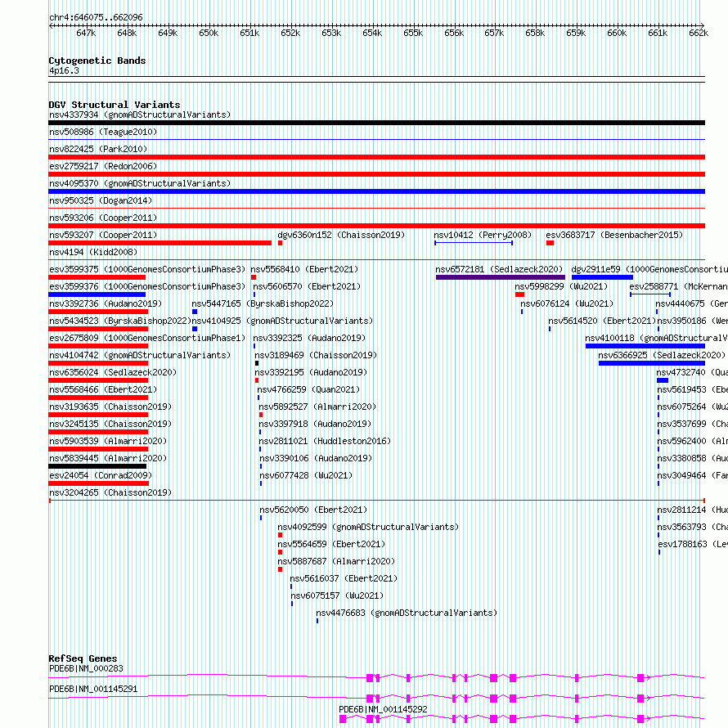This screenshot has width=728, height=728.
Task: Open variant nsv5887687 (Almarri2020)
Action: point(337,561)
